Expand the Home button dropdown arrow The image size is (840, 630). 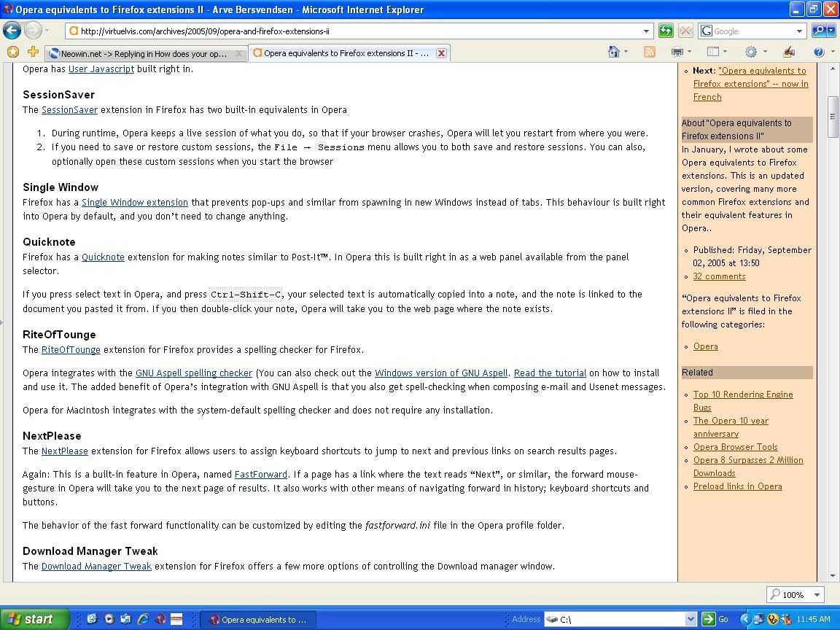[626, 52]
